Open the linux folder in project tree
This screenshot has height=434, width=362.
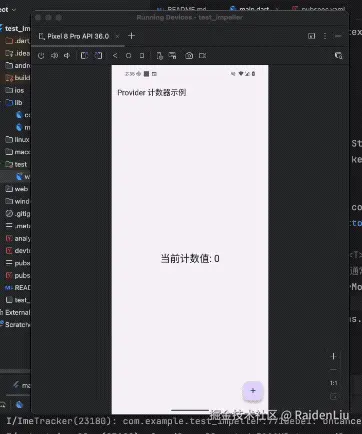pos(18,140)
